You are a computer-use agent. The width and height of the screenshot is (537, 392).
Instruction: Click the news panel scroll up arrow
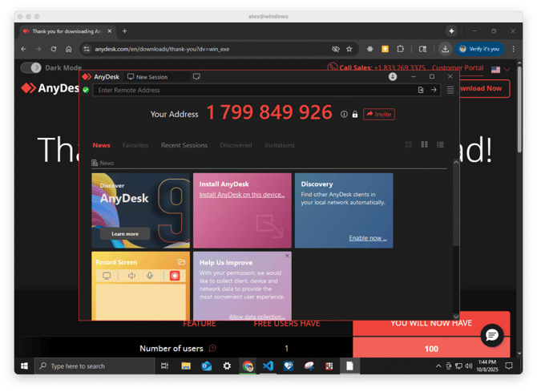click(x=456, y=163)
